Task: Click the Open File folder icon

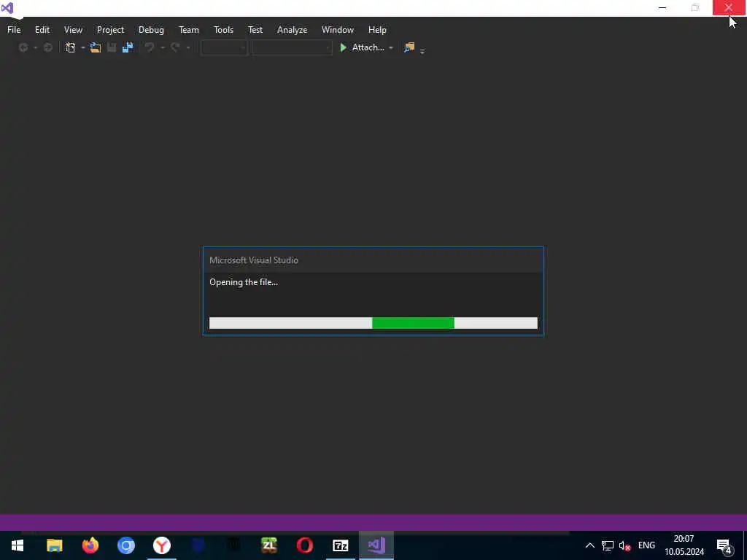Action: (x=96, y=47)
